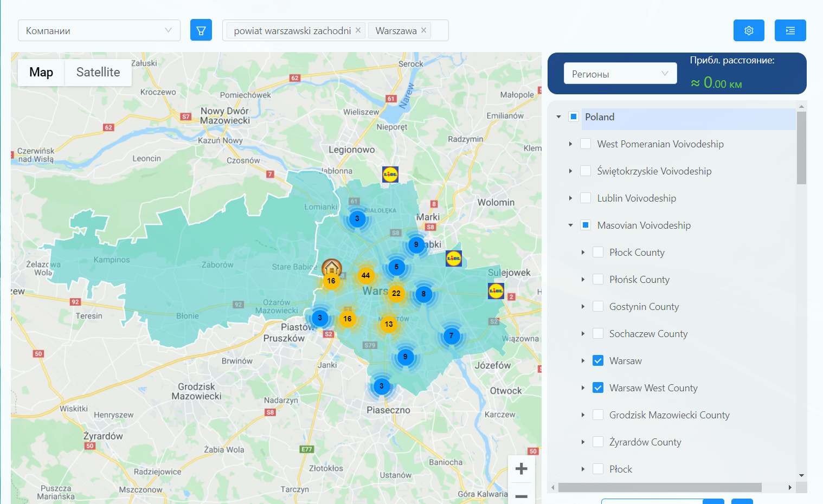Open settings with the gear icon
Screen dimensions: 823x504
749,30
